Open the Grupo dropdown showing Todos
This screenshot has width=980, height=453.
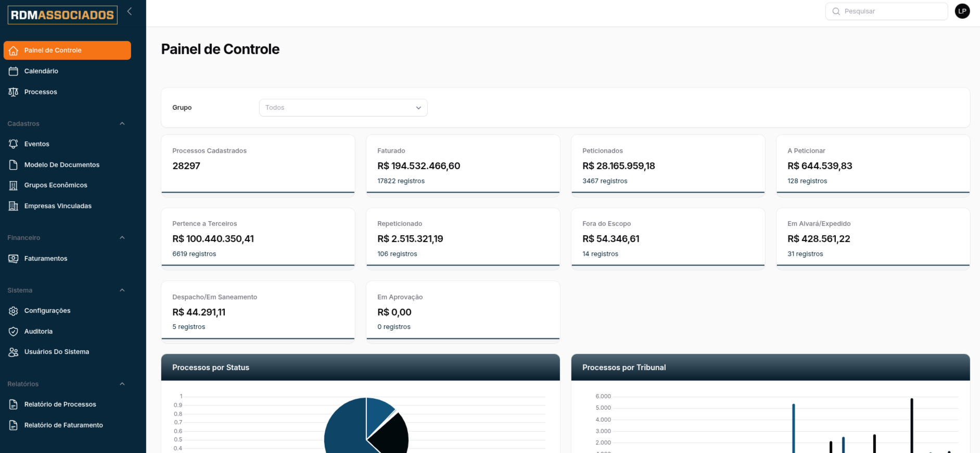[343, 108]
